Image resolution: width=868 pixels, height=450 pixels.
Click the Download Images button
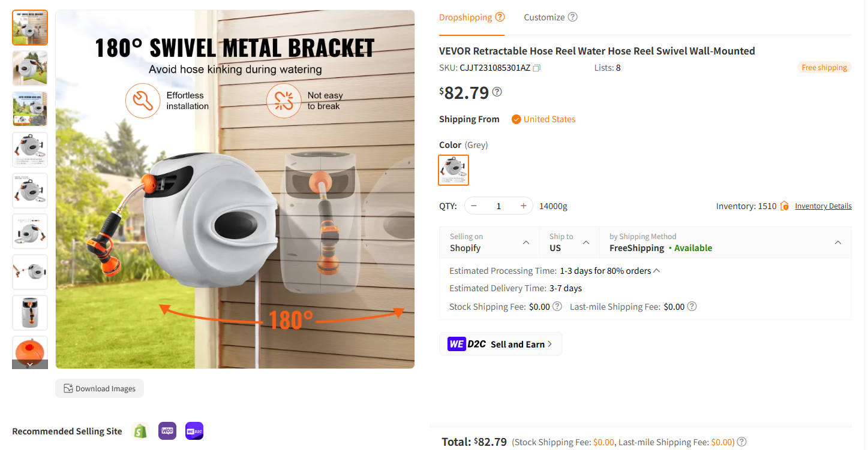point(100,388)
